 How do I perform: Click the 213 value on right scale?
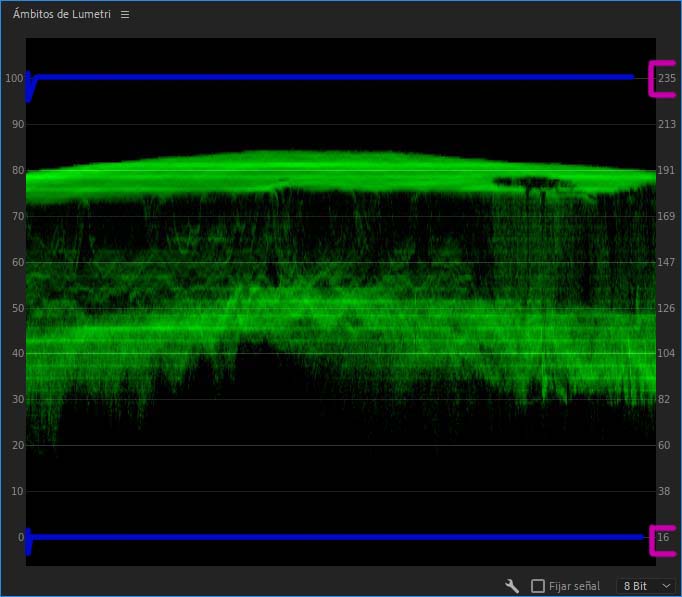coord(666,124)
